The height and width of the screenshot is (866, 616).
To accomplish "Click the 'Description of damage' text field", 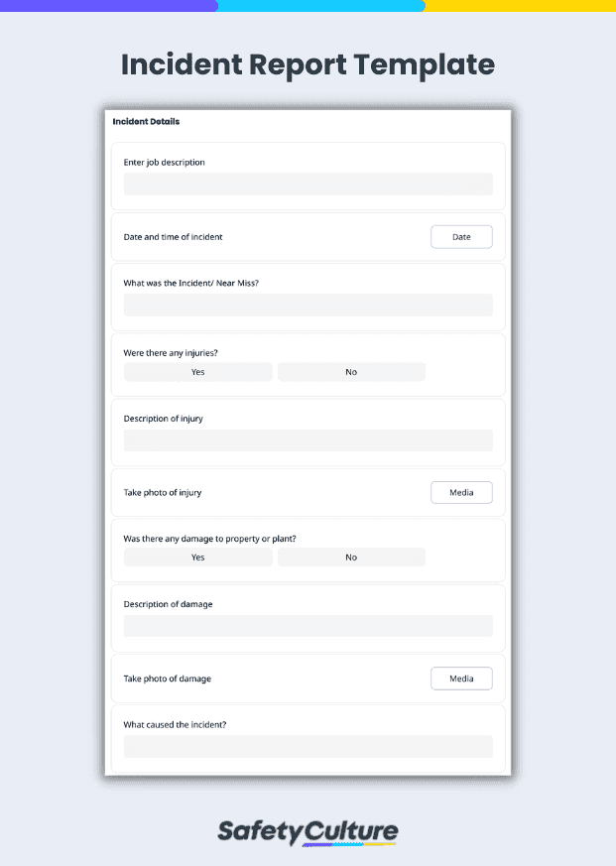I will click(308, 625).
